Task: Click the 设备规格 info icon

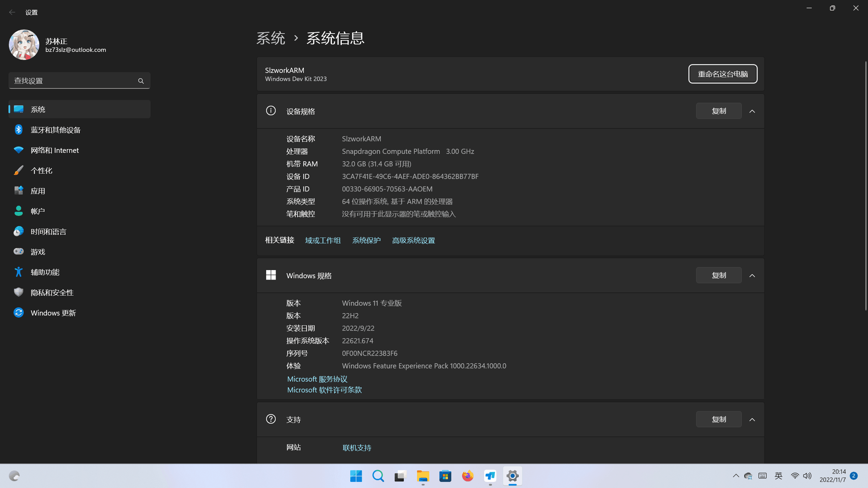Action: tap(271, 110)
